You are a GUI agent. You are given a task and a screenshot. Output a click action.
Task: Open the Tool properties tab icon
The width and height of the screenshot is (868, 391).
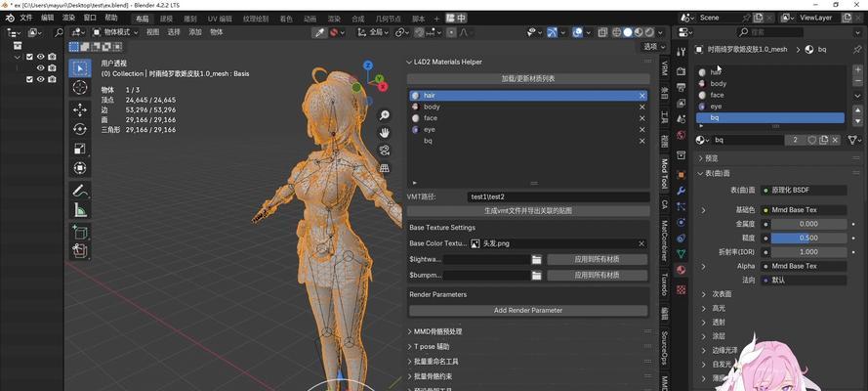tap(682, 52)
